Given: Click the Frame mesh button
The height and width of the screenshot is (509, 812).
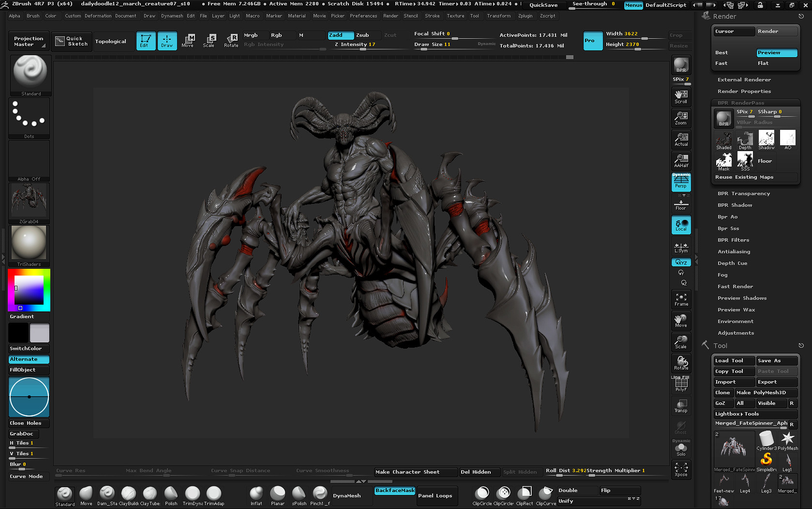Looking at the screenshot, I should 681,299.
